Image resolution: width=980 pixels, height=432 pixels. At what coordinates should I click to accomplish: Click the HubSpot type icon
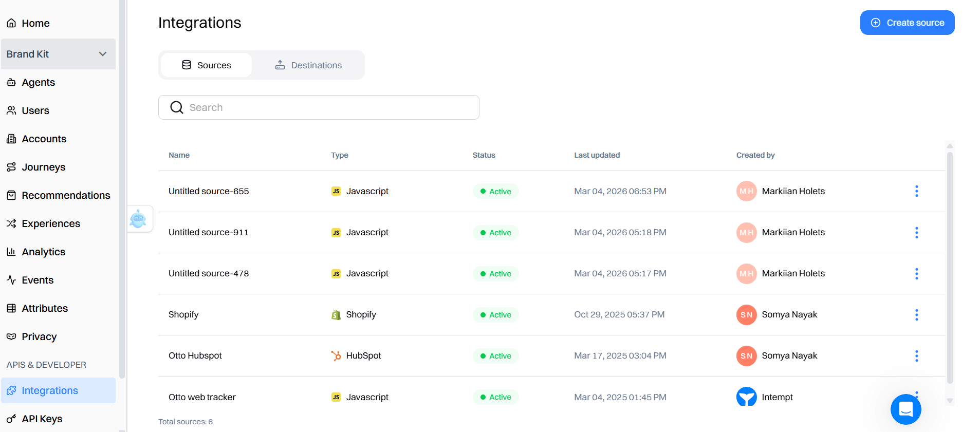click(x=336, y=355)
